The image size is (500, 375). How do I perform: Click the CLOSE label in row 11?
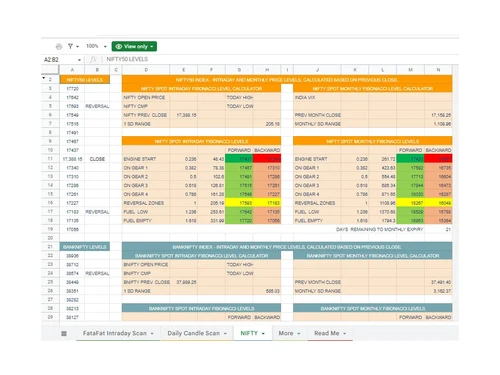[97, 159]
